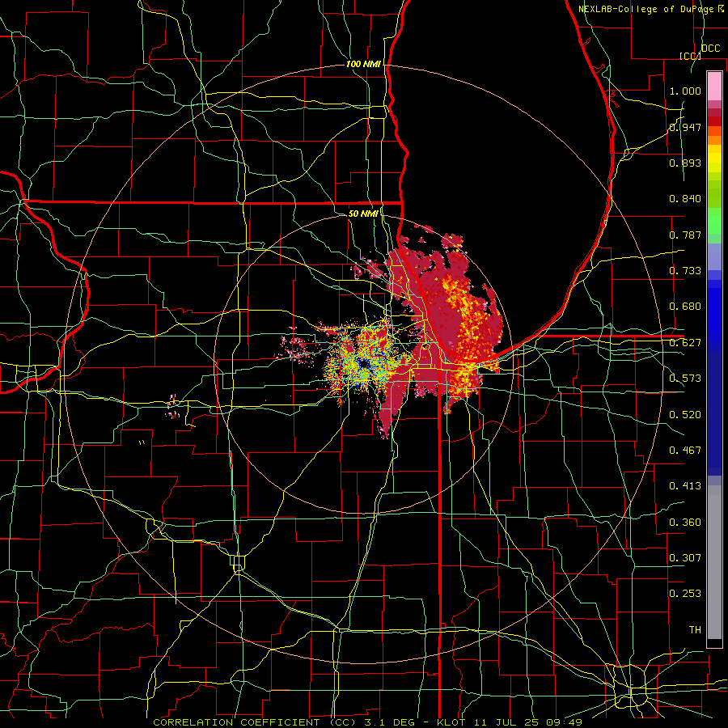Click the "KLOT" radar site identifier
This screenshot has width=728, height=728.
pos(451,722)
